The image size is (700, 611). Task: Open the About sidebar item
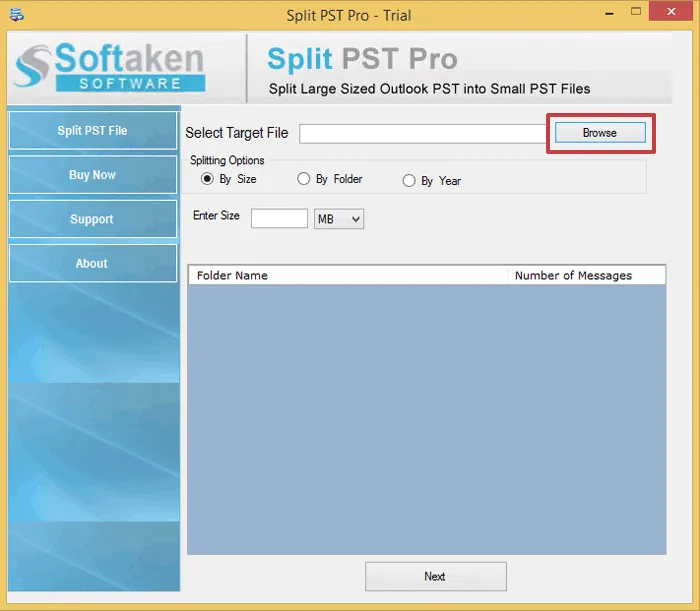tap(93, 263)
